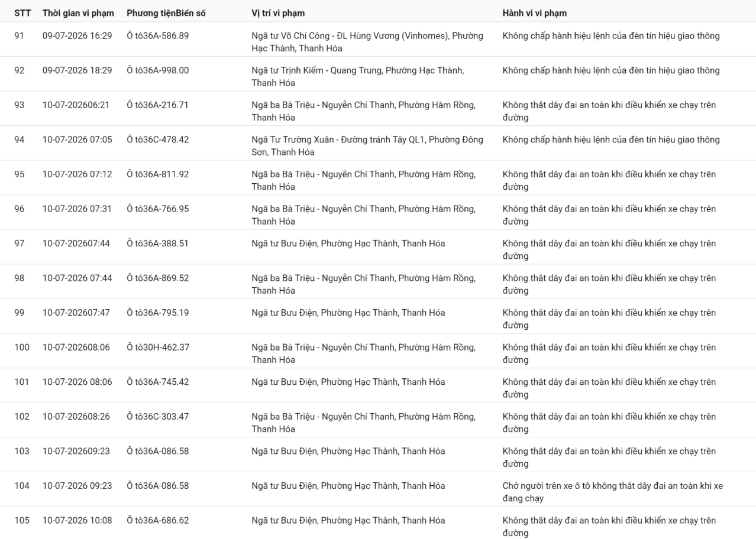This screenshot has height=539, width=756.
Task: Select row 92 plate 36A-998.00
Action: pyautogui.click(x=163, y=71)
